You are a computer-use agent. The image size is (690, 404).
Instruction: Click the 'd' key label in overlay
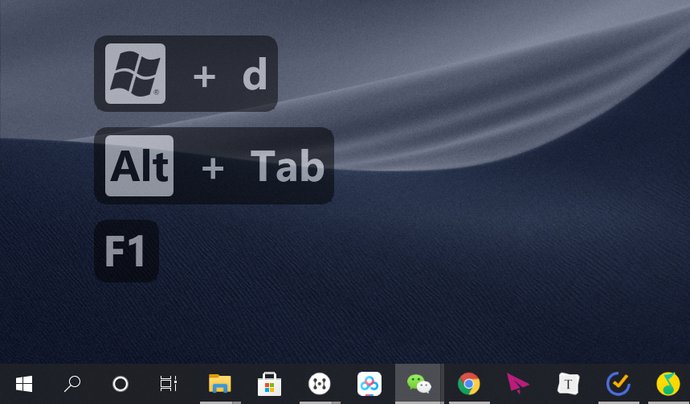pos(255,73)
